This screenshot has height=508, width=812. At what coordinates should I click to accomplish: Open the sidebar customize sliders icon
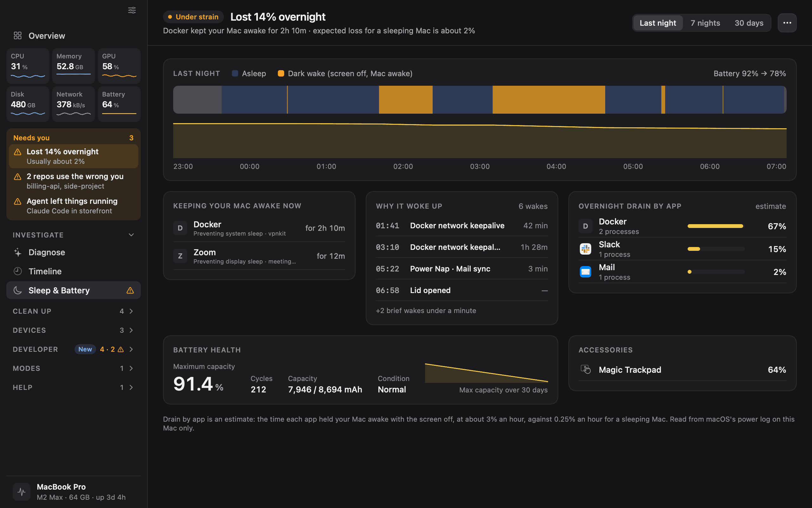click(132, 10)
